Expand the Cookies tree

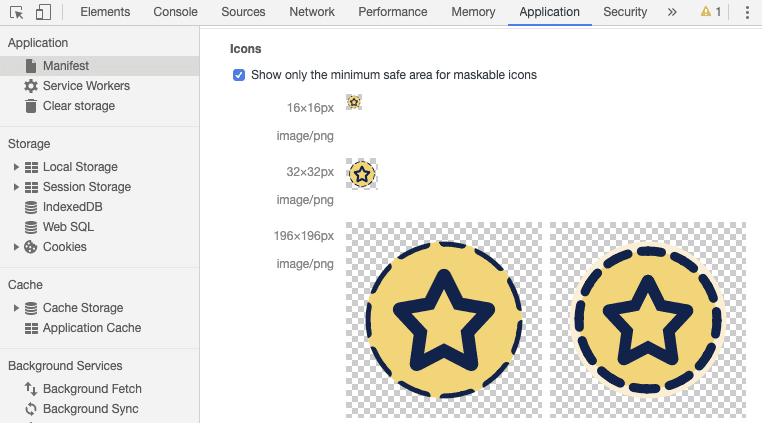(16, 247)
